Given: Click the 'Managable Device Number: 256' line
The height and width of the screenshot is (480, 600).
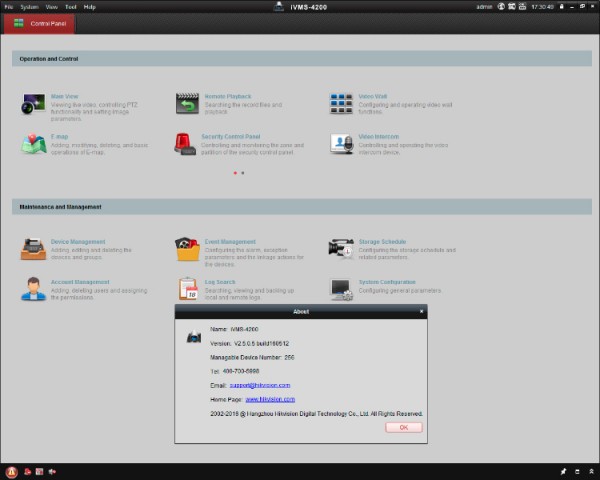Looking at the screenshot, I should (252, 357).
